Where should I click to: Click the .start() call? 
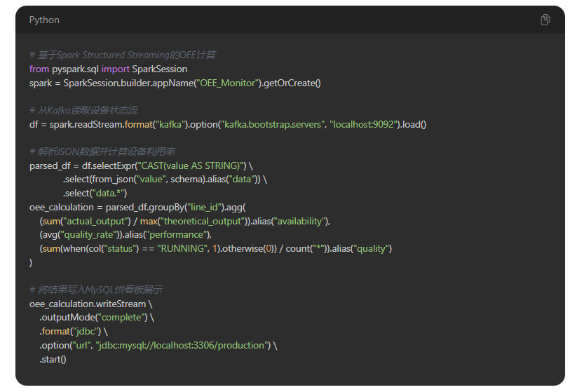[x=53, y=360]
